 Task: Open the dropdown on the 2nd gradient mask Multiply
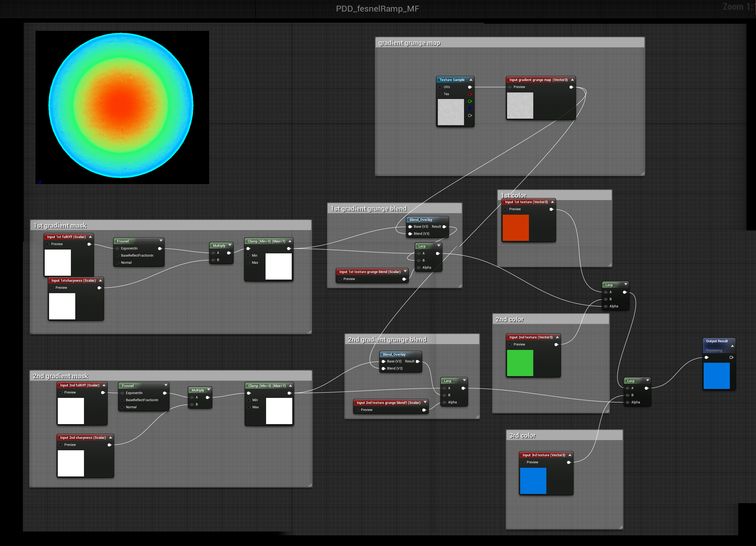(208, 389)
